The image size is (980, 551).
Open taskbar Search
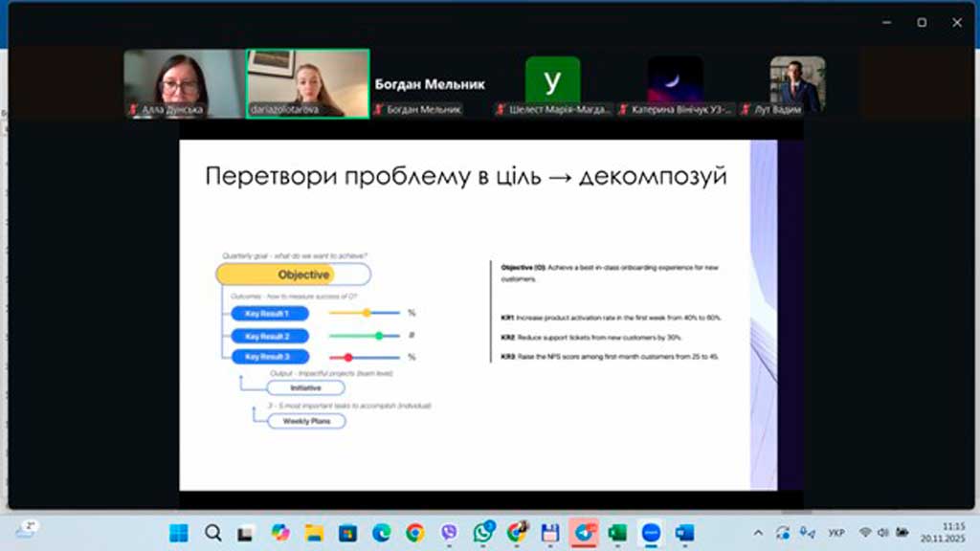point(213,532)
